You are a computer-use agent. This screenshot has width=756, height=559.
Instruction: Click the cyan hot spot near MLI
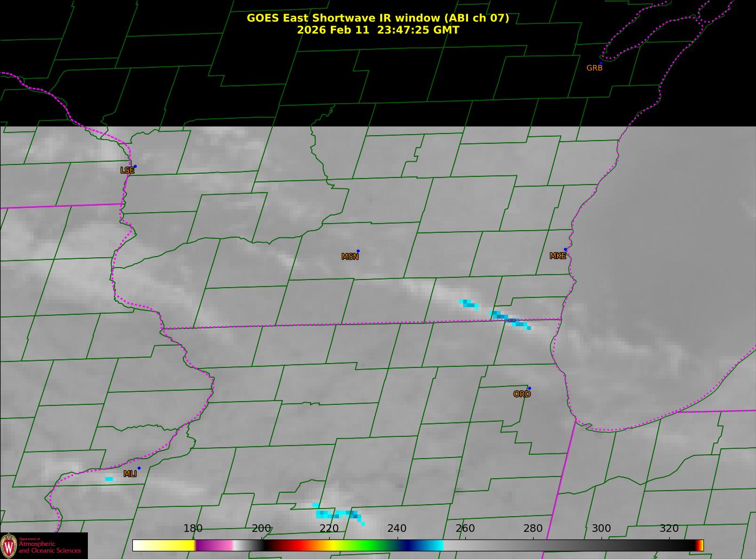coord(109,479)
